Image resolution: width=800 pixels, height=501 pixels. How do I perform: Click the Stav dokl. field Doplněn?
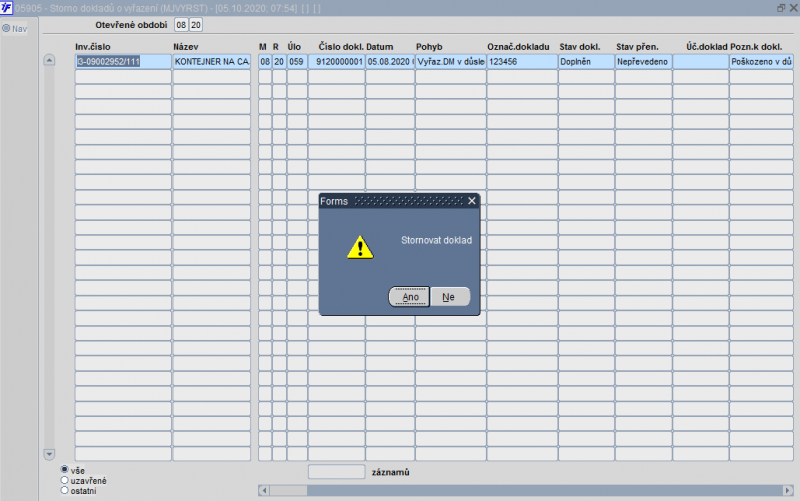pos(586,62)
